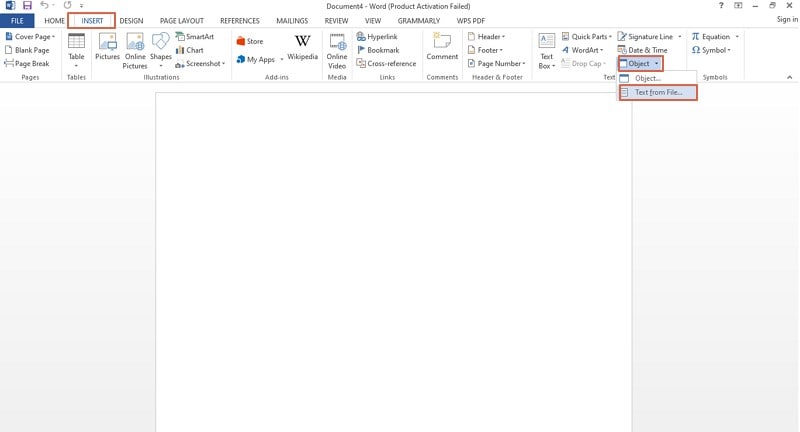Click the Wikipedia add-in icon
The height and width of the screenshot is (432, 800).
302,47
